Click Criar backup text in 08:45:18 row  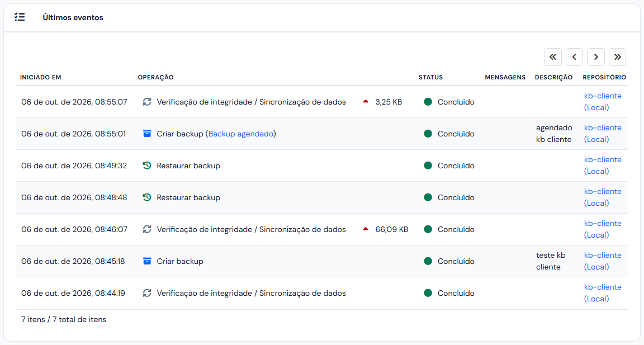[x=180, y=261]
